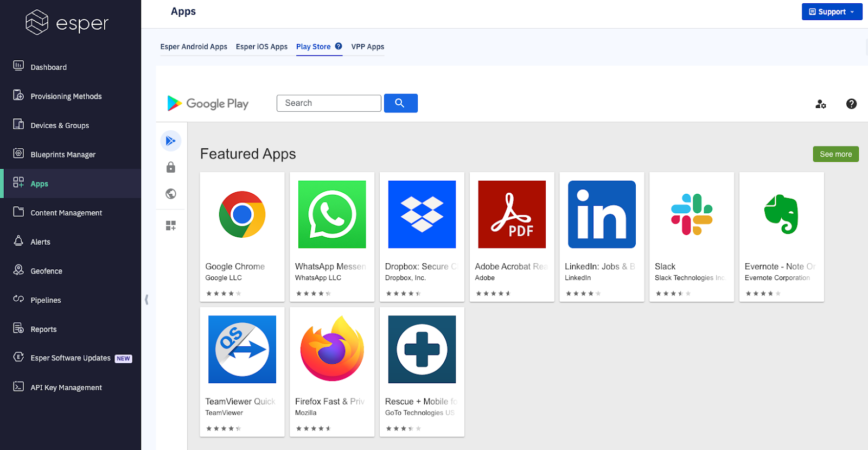Click the API Key Management label

[x=66, y=388]
